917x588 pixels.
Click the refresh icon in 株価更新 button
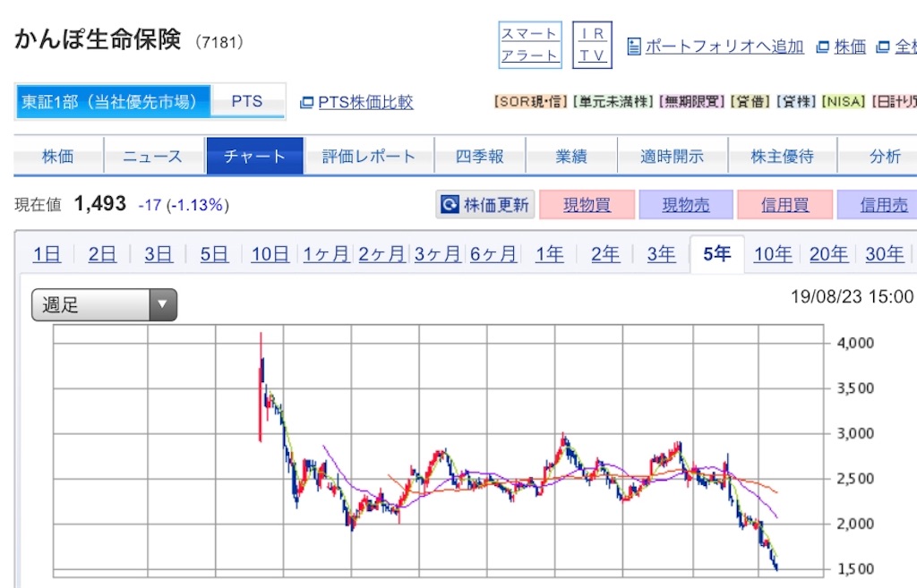click(x=450, y=205)
